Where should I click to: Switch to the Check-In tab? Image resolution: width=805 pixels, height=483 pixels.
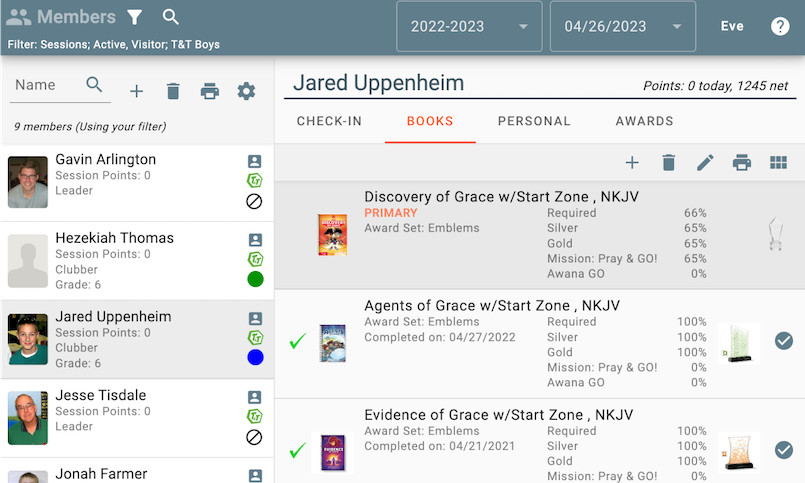329,121
